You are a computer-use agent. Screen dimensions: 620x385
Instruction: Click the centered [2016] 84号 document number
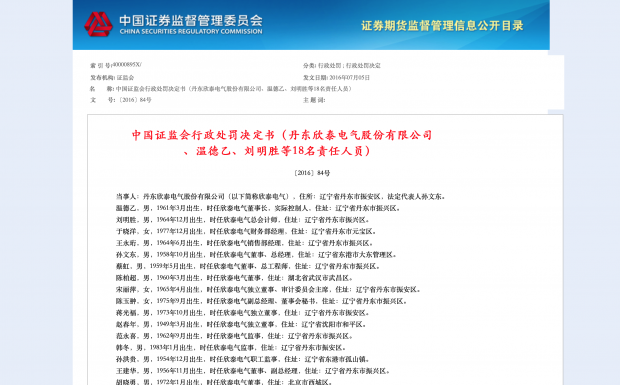(312, 173)
